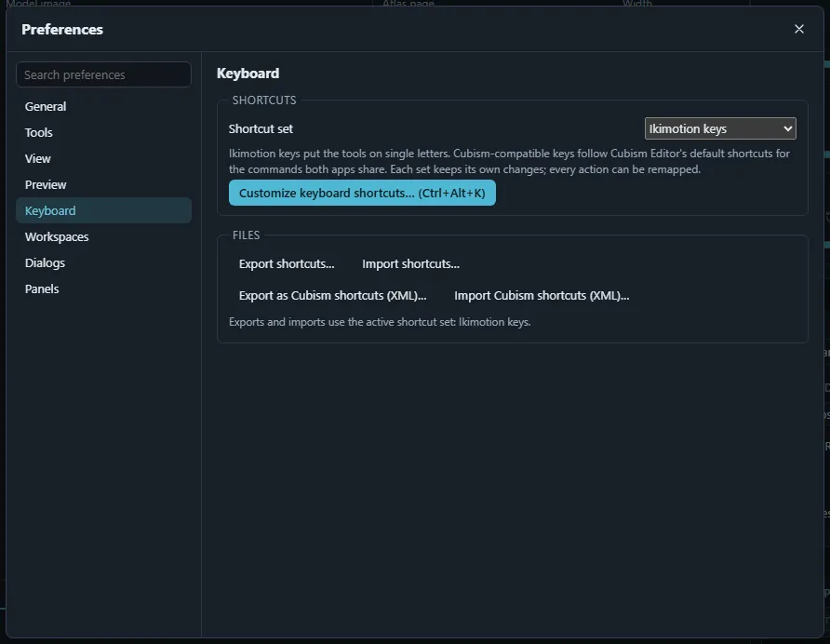
Task: Click the Keyboard heading text
Action: pyautogui.click(x=248, y=74)
